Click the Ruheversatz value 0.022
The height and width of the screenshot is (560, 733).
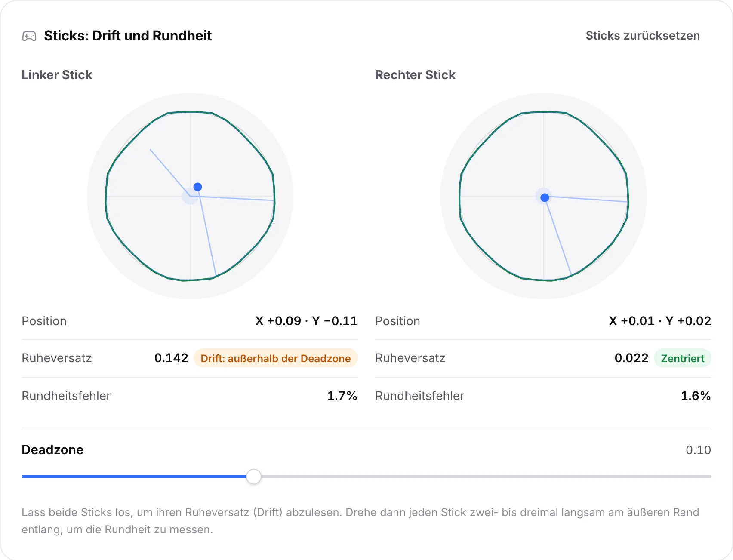point(631,358)
